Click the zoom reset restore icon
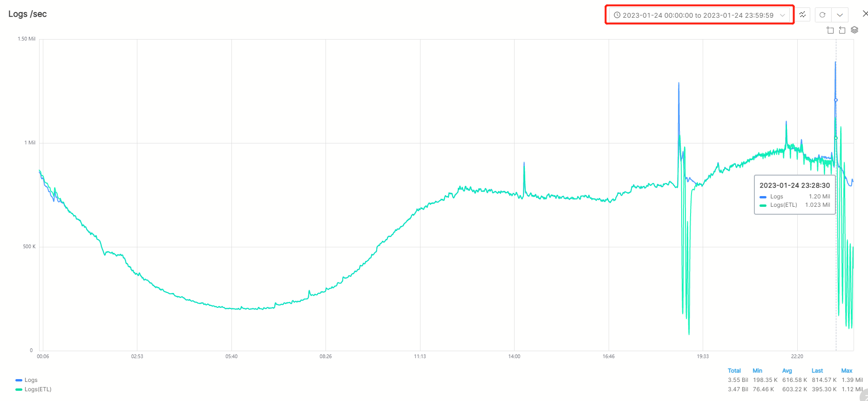 842,30
